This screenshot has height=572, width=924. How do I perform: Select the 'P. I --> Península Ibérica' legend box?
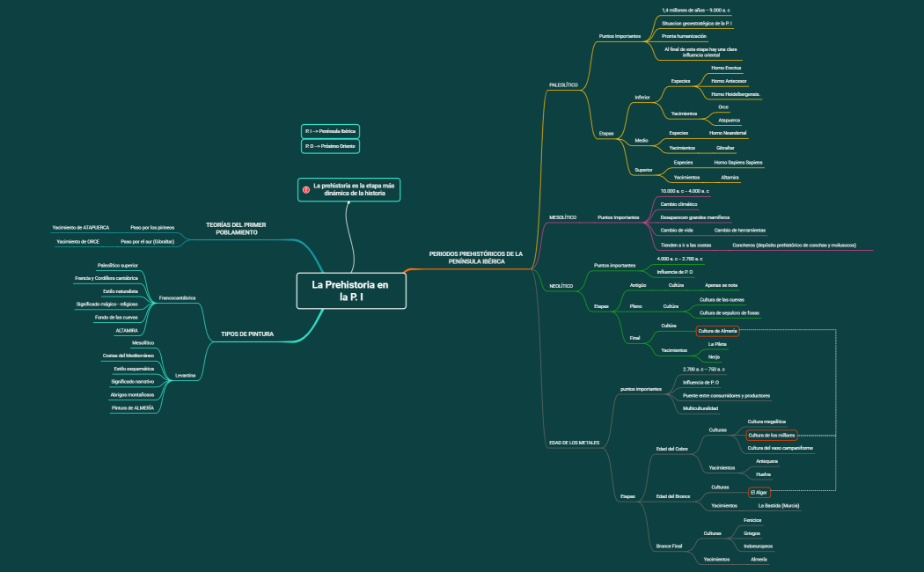(x=330, y=130)
